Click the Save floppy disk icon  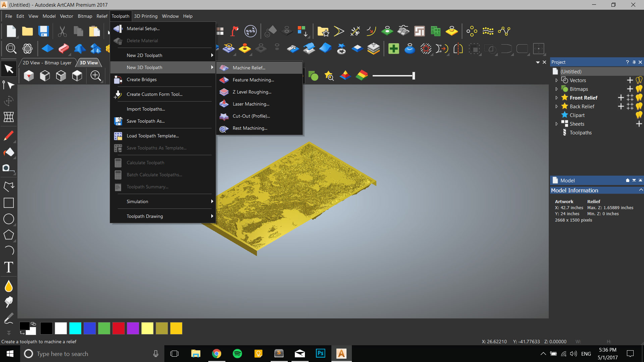pos(43,31)
